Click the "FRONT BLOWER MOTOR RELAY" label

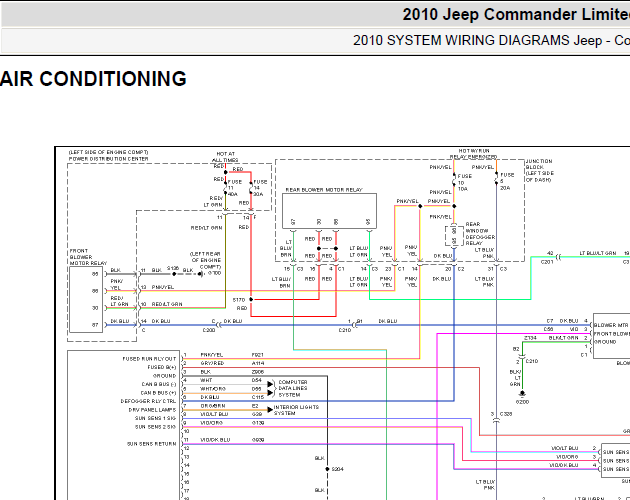(x=88, y=257)
